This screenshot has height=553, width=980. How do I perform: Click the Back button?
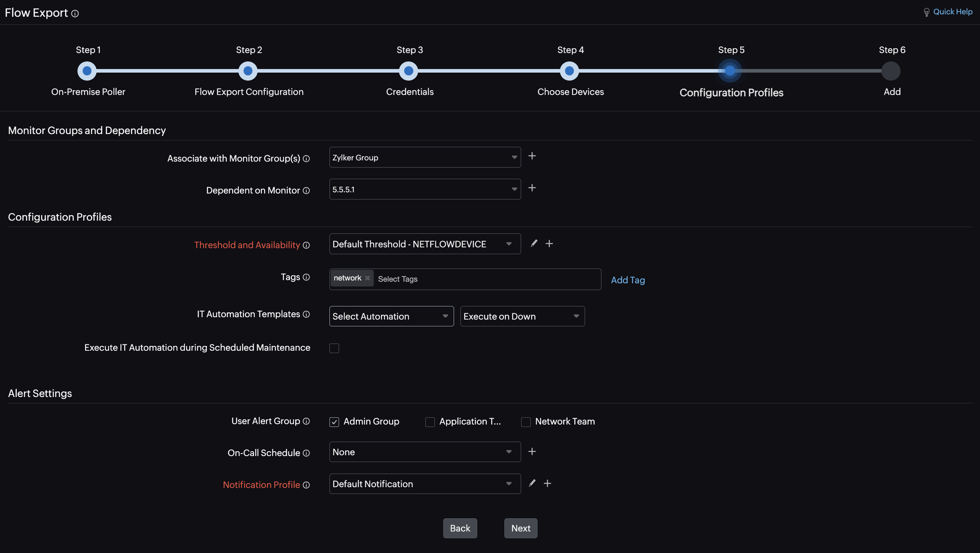pyautogui.click(x=460, y=528)
